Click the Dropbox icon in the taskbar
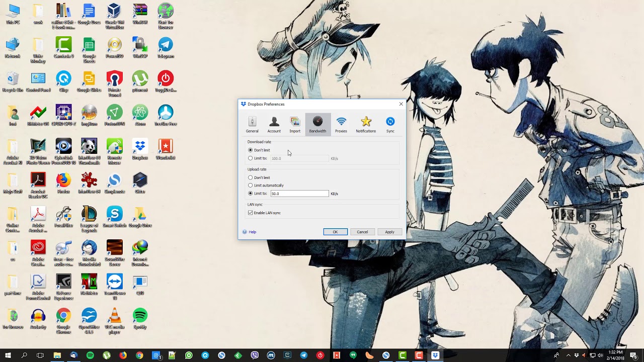The width and height of the screenshot is (644, 362). point(435,355)
